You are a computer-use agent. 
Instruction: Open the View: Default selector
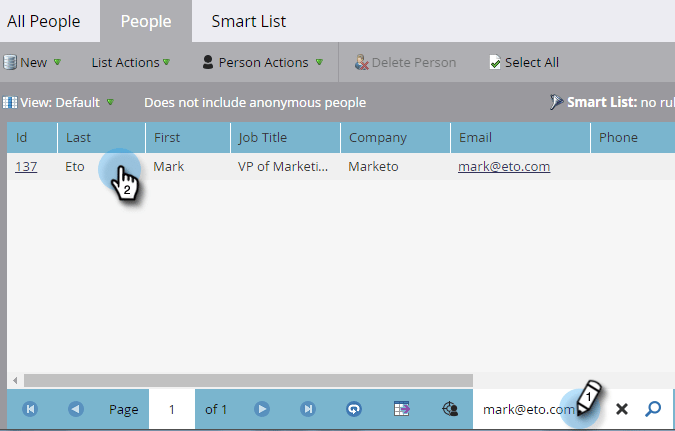[x=59, y=102]
